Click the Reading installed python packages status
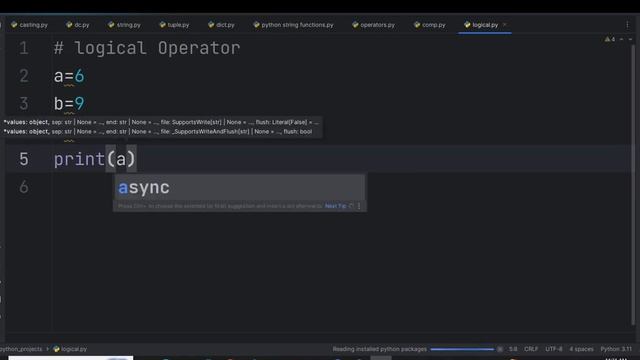 coord(379,349)
